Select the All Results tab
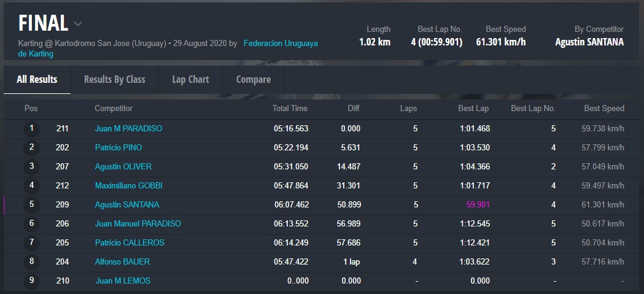This screenshot has width=644, height=294. (37, 79)
